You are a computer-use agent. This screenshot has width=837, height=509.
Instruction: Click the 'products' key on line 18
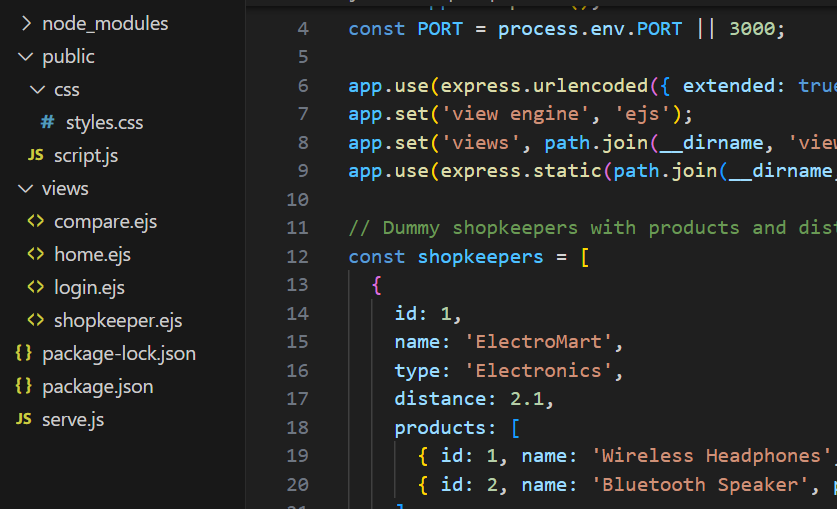pos(440,428)
